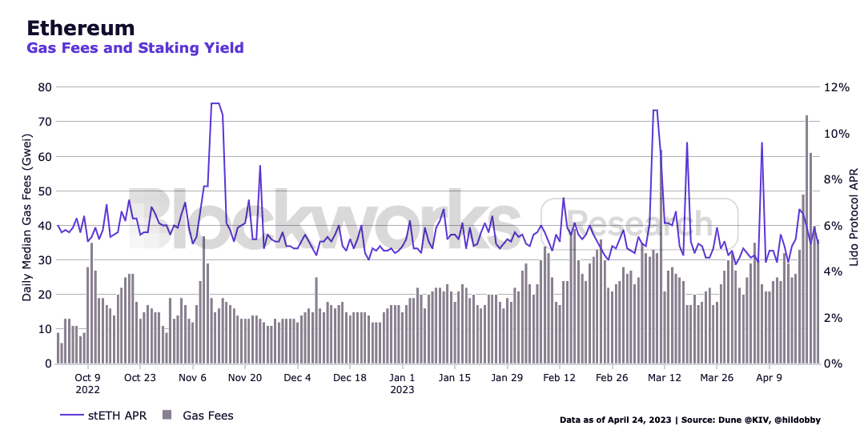
Task: Click the Research watermark badge
Action: point(639,221)
